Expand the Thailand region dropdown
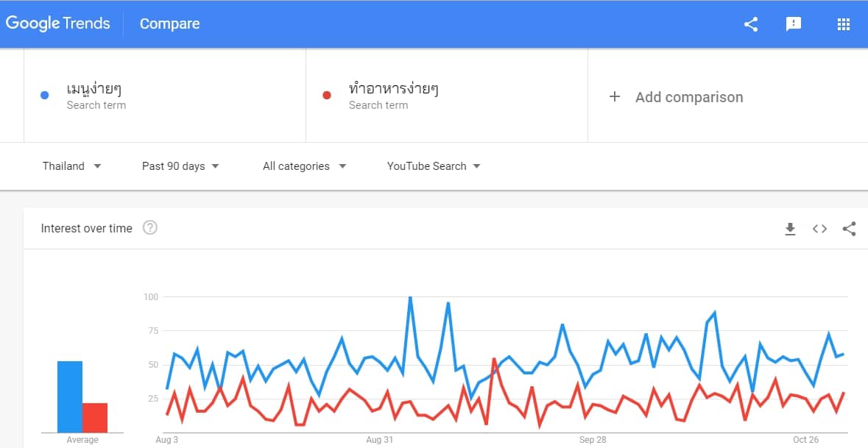868x448 pixels. tap(71, 166)
